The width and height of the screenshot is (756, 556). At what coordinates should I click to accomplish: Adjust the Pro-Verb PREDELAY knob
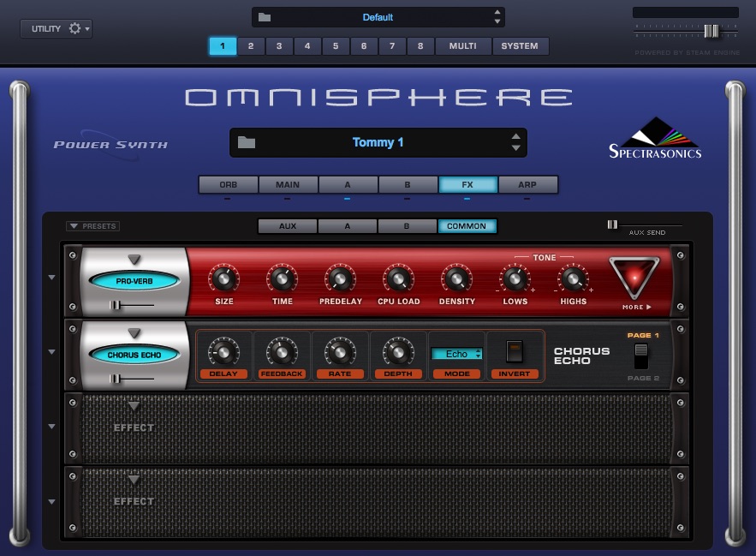coord(341,279)
